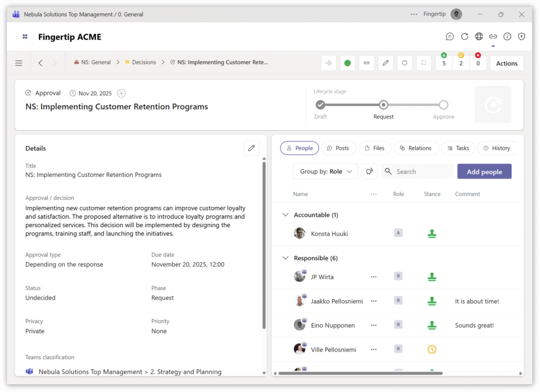Select the Draft lifecycle stage checkmark
The image size is (540, 392).
click(x=321, y=105)
